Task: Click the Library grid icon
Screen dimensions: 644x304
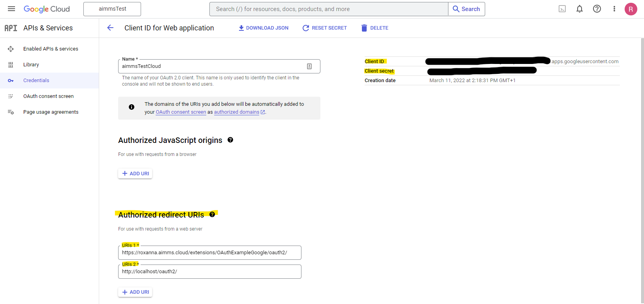Action: [11, 65]
